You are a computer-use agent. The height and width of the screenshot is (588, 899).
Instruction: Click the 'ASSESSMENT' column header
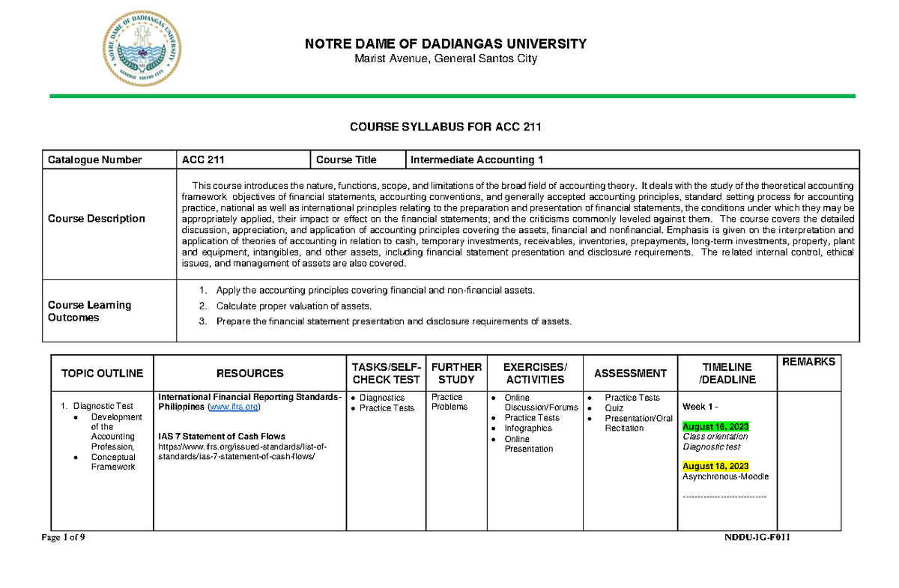pos(630,373)
